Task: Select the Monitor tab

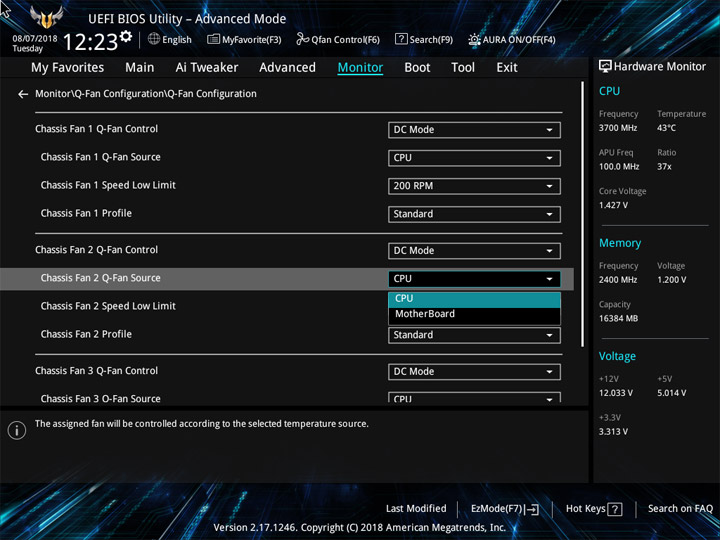Action: tap(360, 68)
